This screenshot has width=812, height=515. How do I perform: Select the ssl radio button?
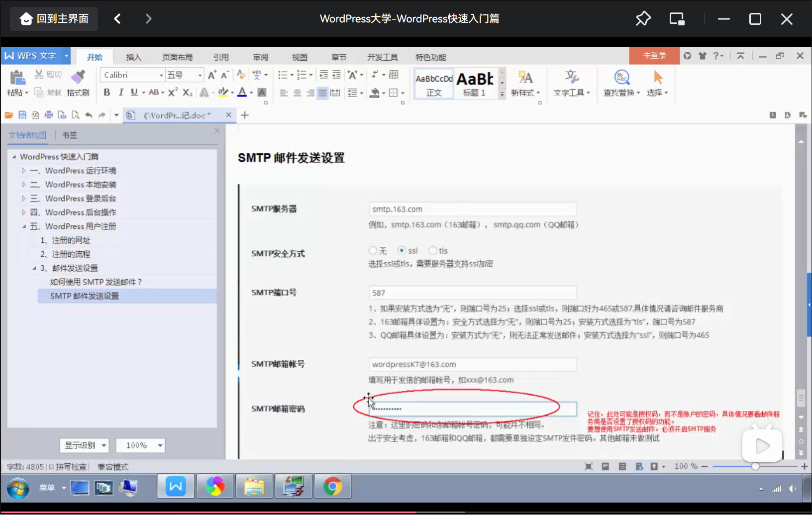point(402,250)
